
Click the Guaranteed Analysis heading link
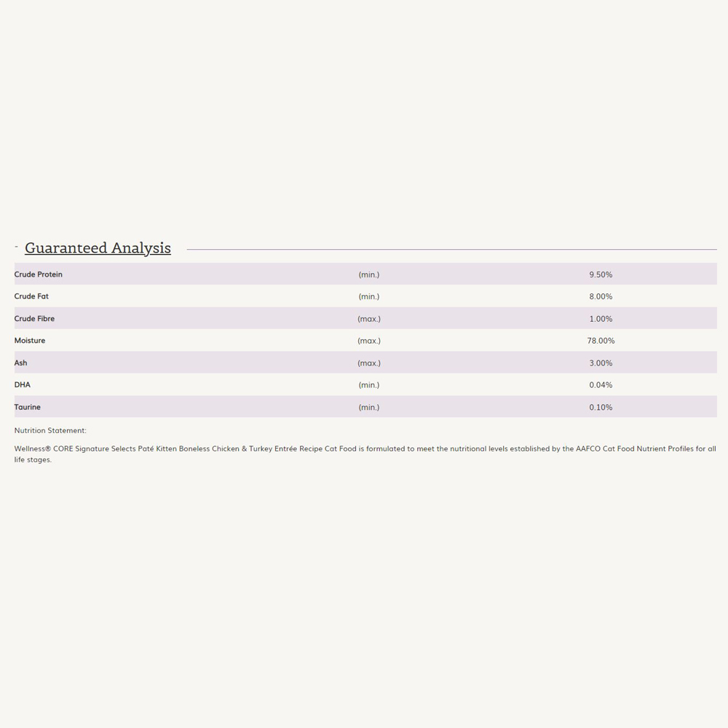point(98,248)
